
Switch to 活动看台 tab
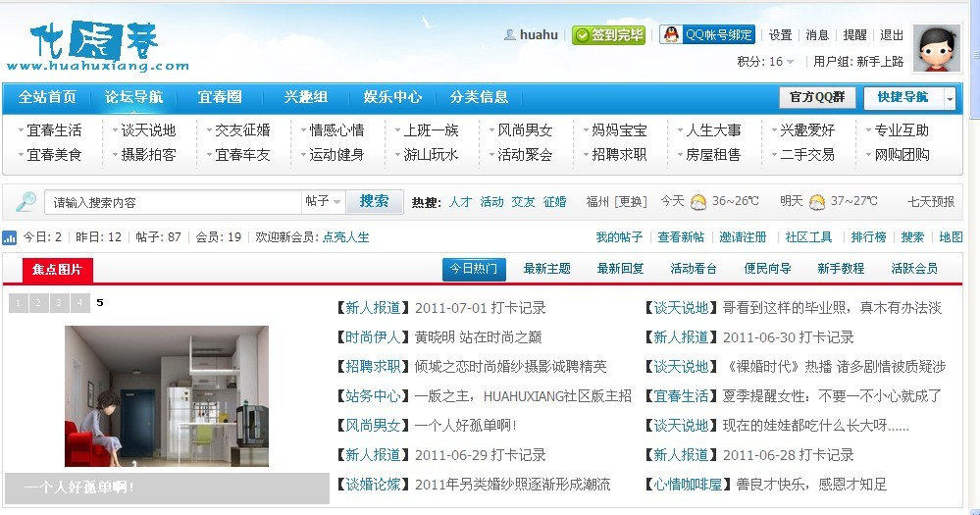[x=694, y=269]
